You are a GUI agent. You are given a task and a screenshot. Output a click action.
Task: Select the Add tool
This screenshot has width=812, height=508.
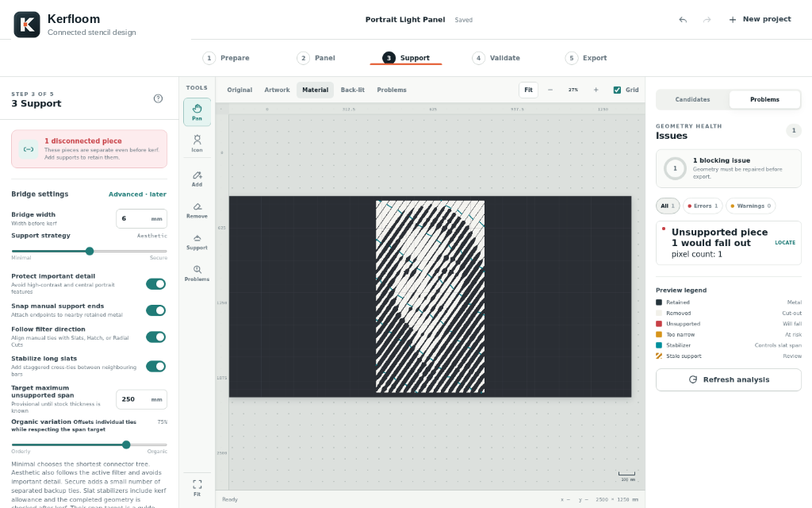coord(197,179)
